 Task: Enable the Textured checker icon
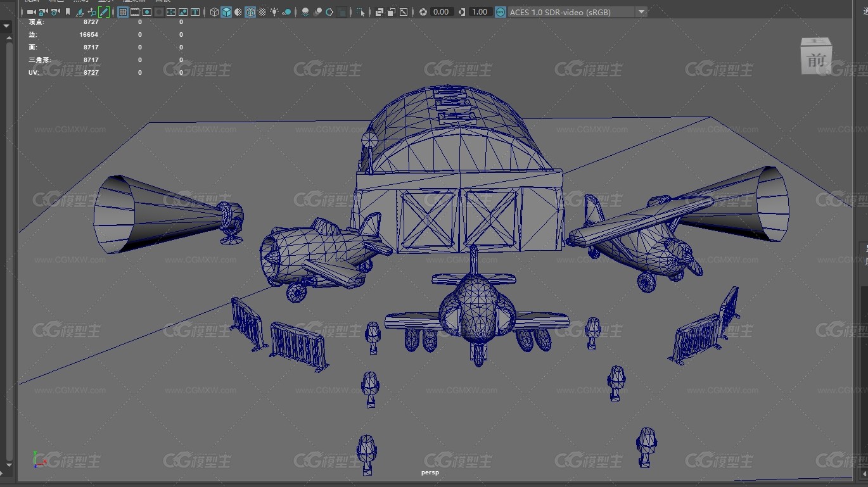point(262,12)
